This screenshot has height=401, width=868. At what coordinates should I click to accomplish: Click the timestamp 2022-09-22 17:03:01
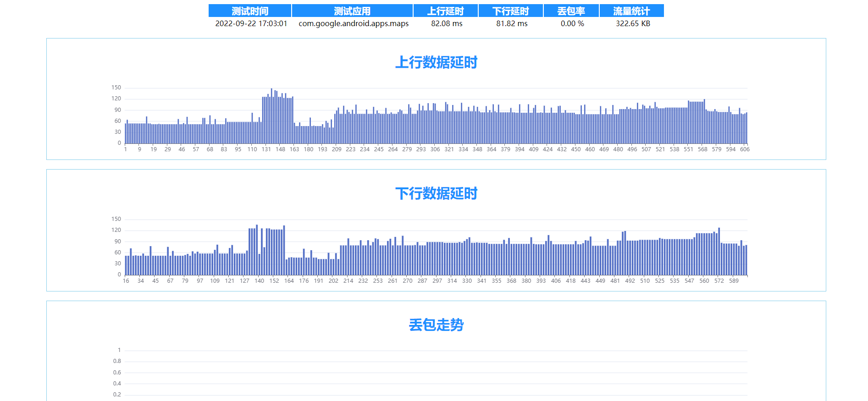click(x=251, y=23)
